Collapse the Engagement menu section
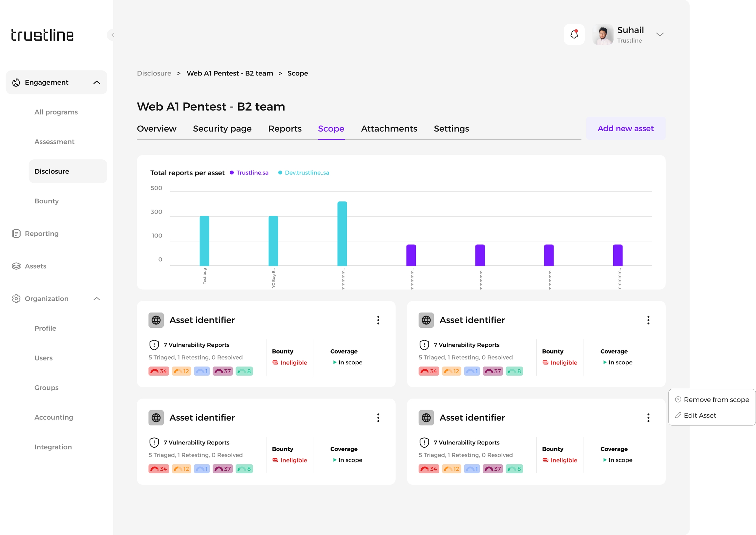The image size is (756, 535). tap(96, 82)
